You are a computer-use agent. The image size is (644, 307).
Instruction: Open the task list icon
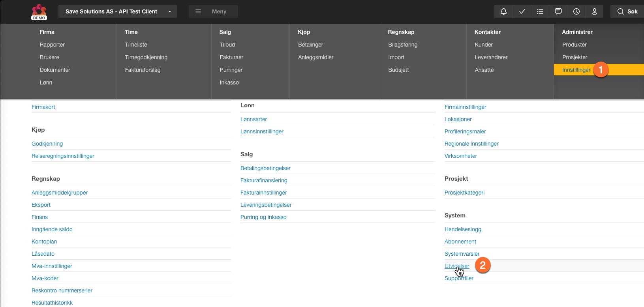[540, 11]
